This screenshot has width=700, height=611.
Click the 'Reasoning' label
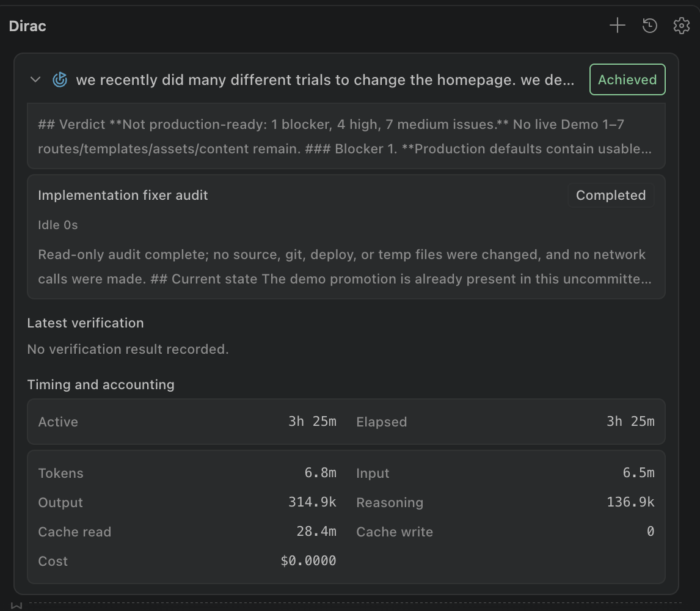[x=390, y=503]
